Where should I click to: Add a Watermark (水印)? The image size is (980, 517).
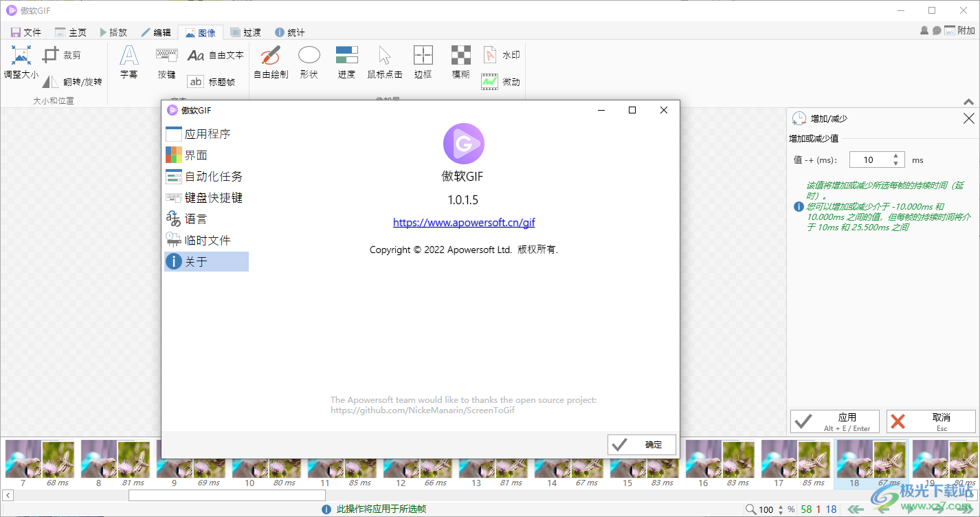tap(501, 55)
